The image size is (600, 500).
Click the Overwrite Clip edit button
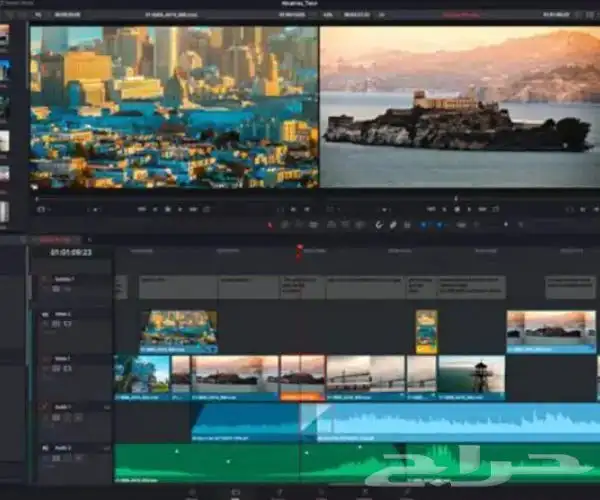(x=346, y=225)
